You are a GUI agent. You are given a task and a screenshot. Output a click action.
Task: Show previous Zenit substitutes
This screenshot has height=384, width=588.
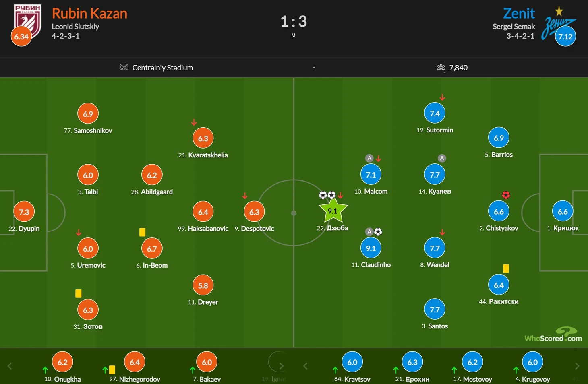coord(305,366)
